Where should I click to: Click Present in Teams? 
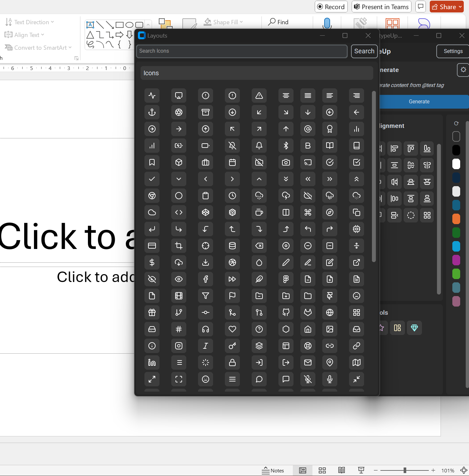click(x=381, y=7)
